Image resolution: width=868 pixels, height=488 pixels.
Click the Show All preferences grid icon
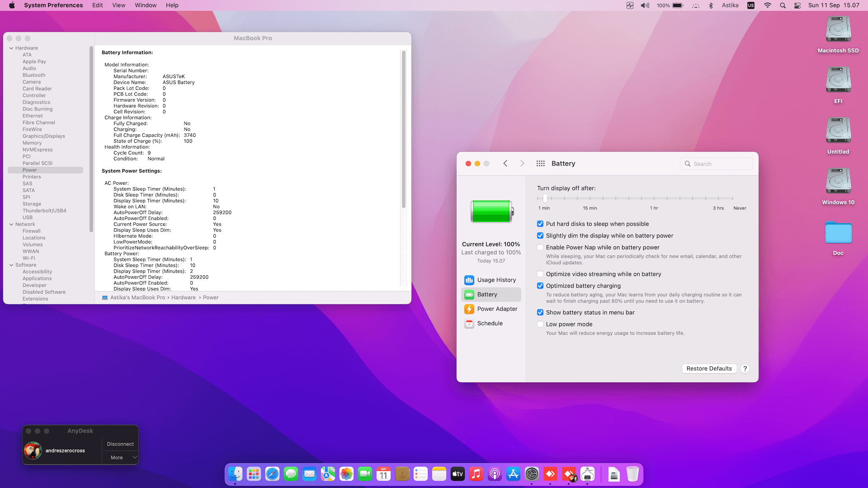[x=540, y=164]
